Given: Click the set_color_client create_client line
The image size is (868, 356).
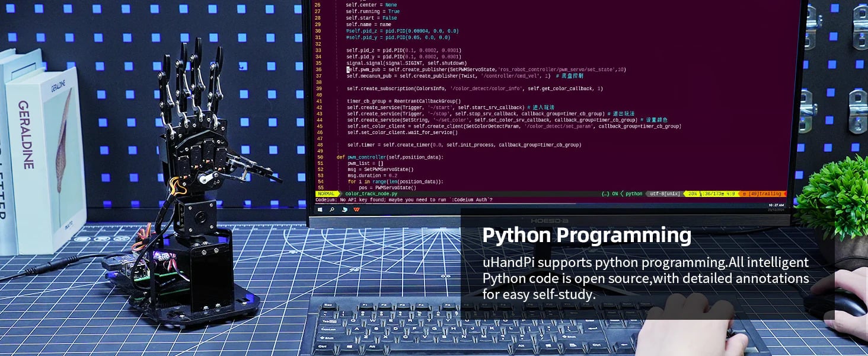Looking at the screenshot, I should click(514, 126).
